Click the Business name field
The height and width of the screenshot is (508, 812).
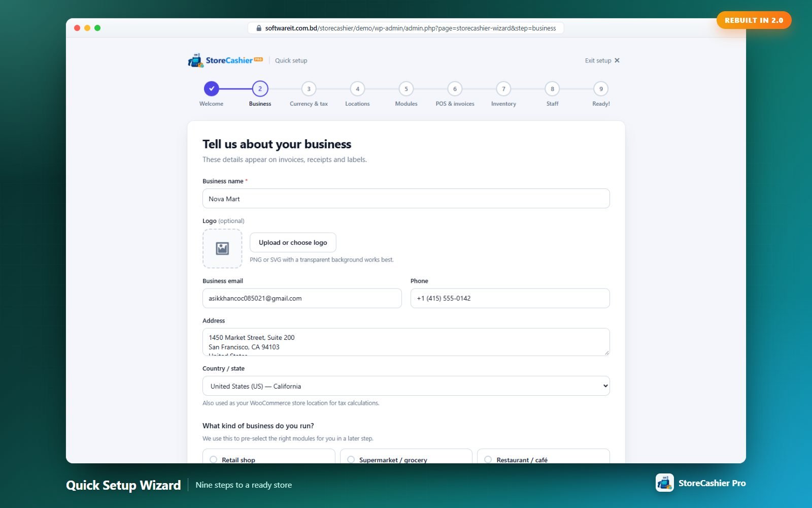(406, 199)
